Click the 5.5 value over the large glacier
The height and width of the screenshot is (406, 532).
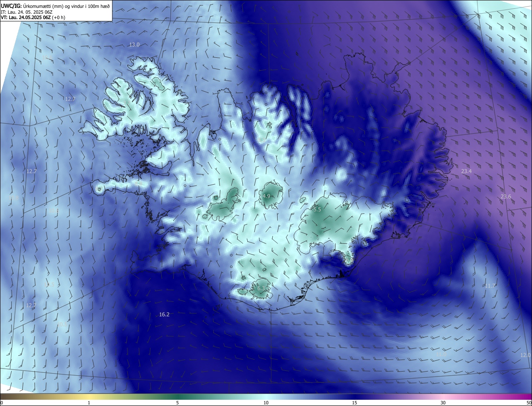point(317,210)
